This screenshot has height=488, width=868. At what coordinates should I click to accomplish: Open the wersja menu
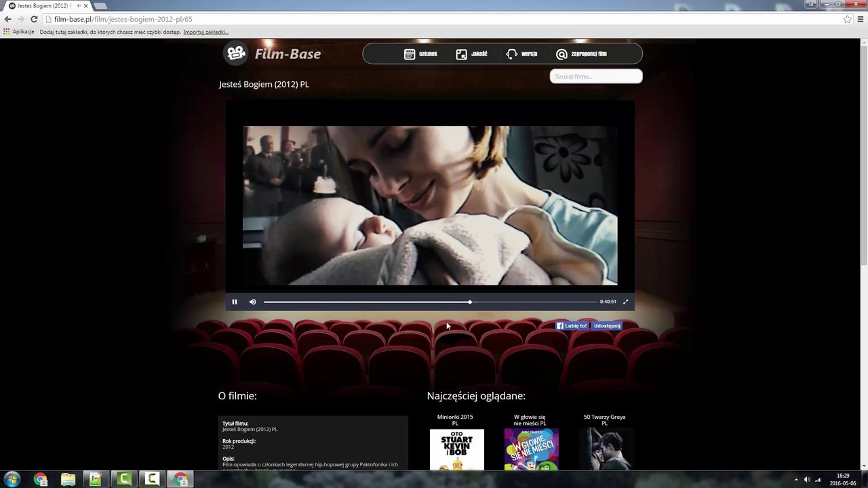(521, 54)
